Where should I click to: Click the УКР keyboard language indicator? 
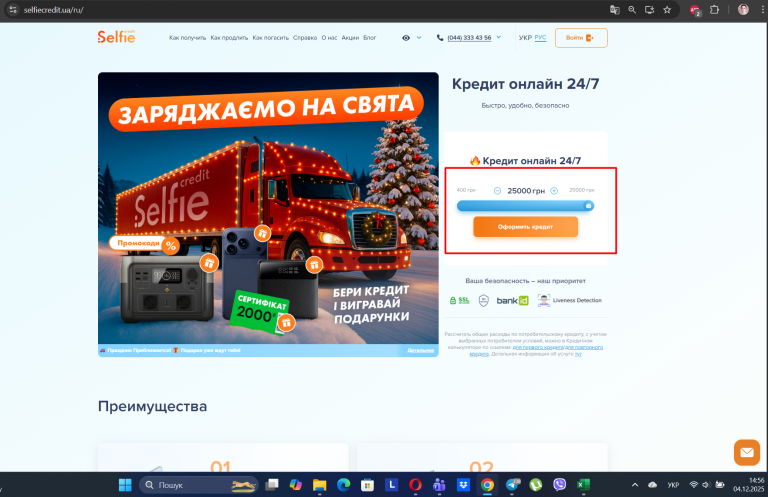click(673, 485)
